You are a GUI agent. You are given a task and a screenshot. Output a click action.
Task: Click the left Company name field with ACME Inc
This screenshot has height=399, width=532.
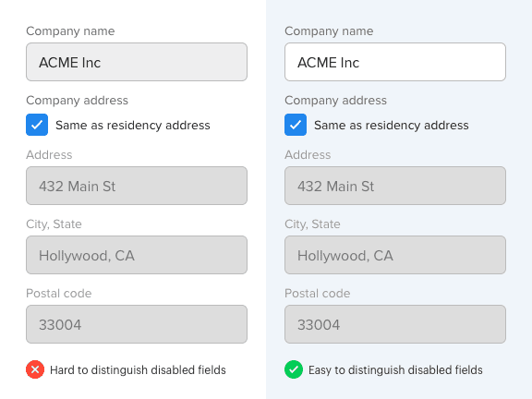pos(137,62)
